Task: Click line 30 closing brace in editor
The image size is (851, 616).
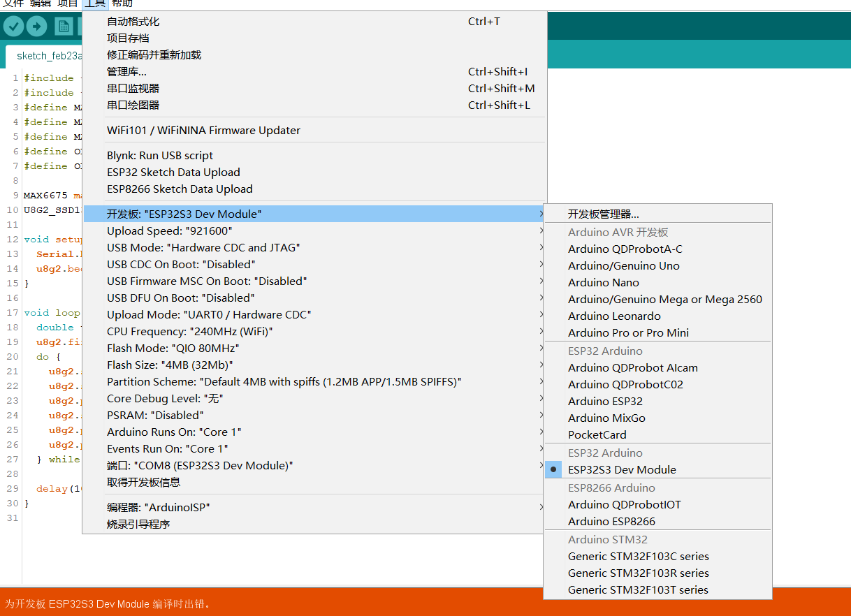Action: [x=27, y=504]
